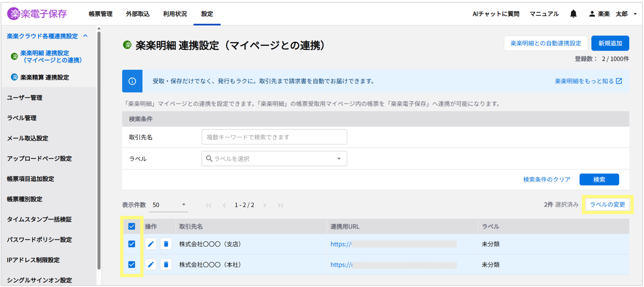Image resolution: width=644 pixels, height=287 pixels.
Task: Click 株式会社○○○（本社） company name cell
Action: (x=210, y=265)
